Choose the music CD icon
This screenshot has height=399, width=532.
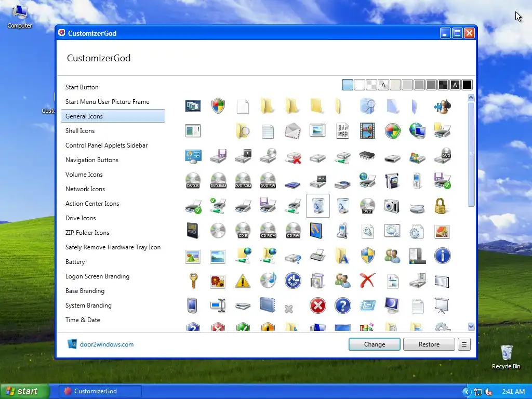pyautogui.click(x=268, y=281)
